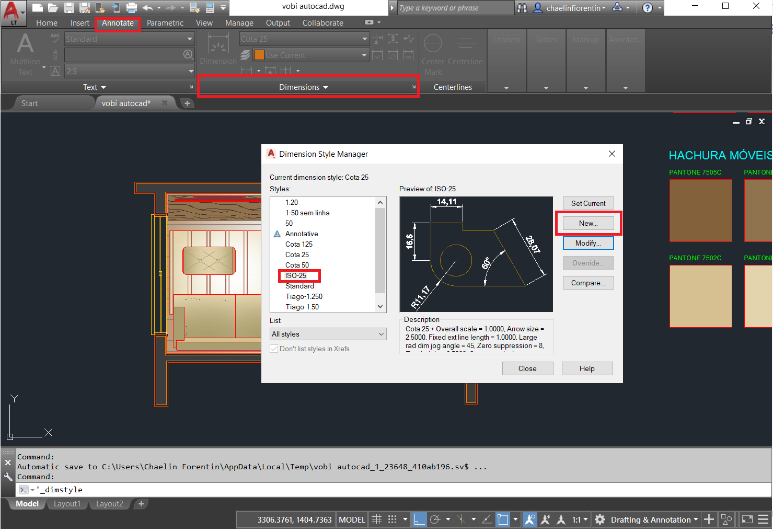Toggle polar tracking in status bar
The image size is (773, 532).
pos(435,519)
